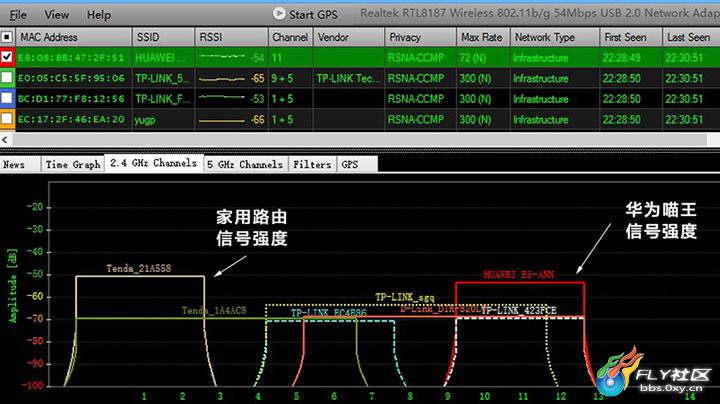Sort by RSSI column header
The image size is (720, 404).
[231, 37]
